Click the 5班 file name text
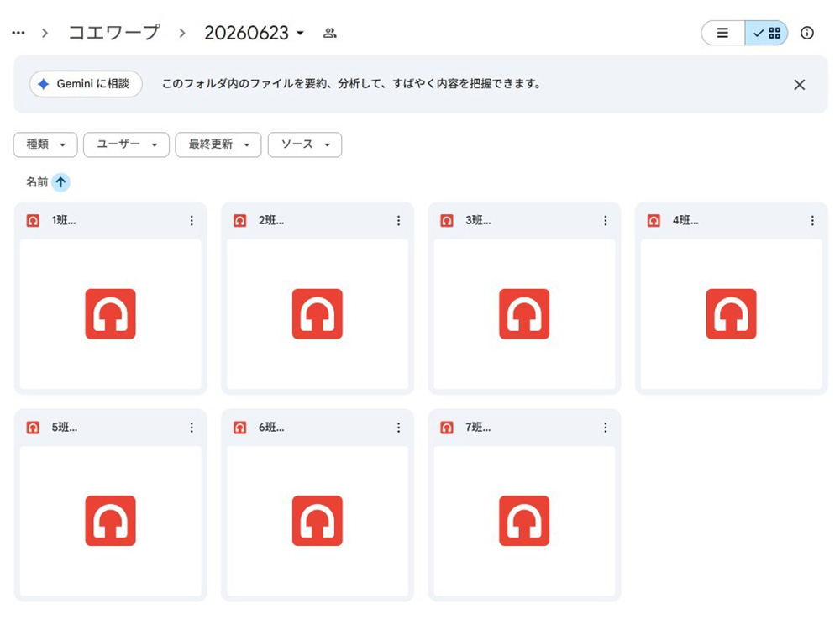This screenshot has width=840, height=630. (65, 428)
